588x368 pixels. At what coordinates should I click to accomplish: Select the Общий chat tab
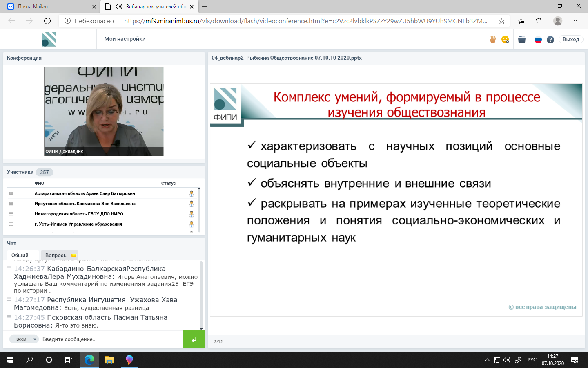click(20, 255)
